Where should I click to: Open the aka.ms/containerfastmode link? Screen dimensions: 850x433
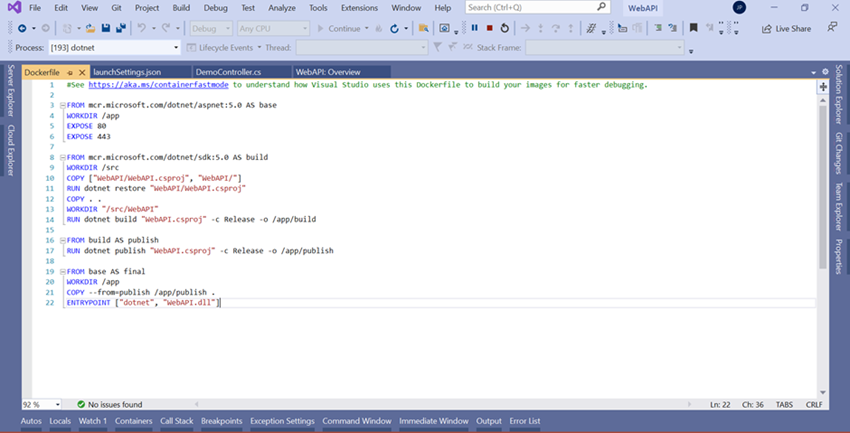coord(159,85)
